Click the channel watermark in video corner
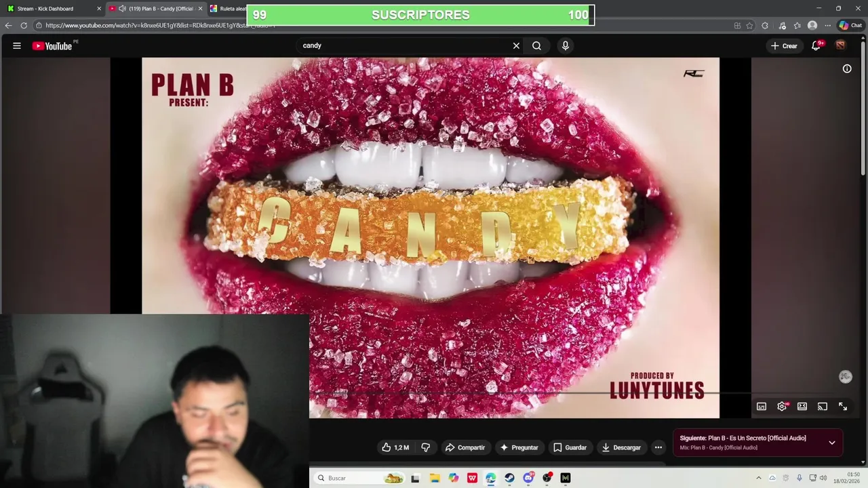The image size is (868, 488). click(x=846, y=377)
